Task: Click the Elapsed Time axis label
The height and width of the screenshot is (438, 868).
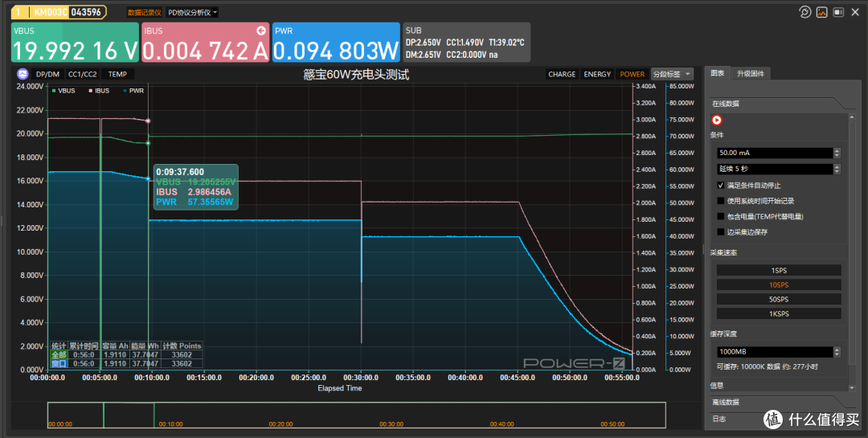Action: tap(339, 388)
